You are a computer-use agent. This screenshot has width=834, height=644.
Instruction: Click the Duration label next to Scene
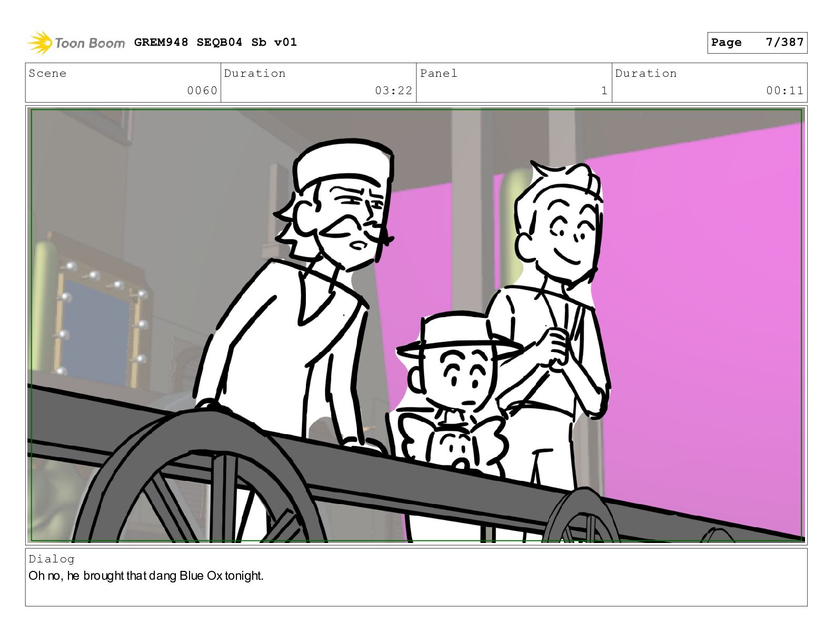click(x=255, y=73)
